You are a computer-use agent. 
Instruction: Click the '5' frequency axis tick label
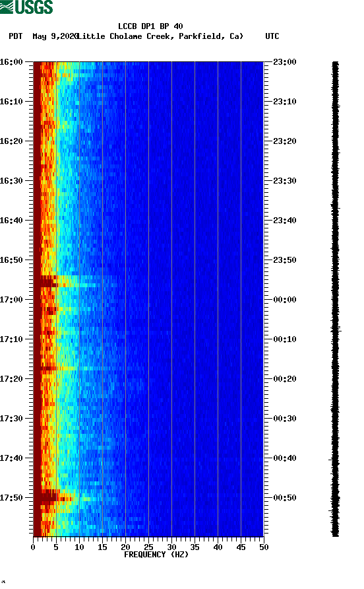(56, 547)
